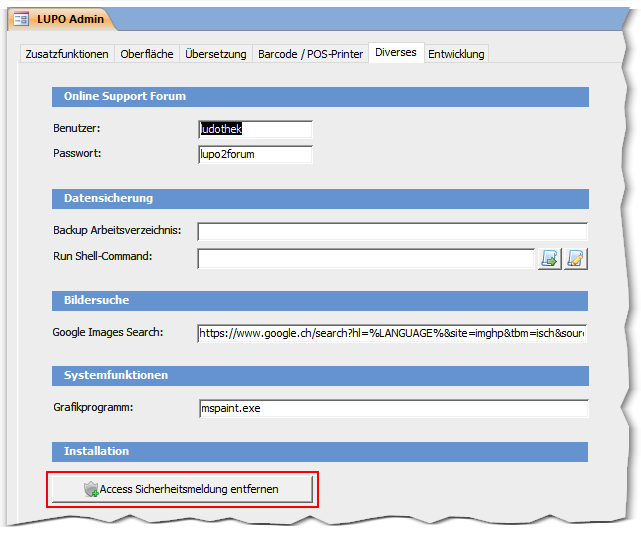
Task: Switch to the Oberfläche tab
Action: 147,54
